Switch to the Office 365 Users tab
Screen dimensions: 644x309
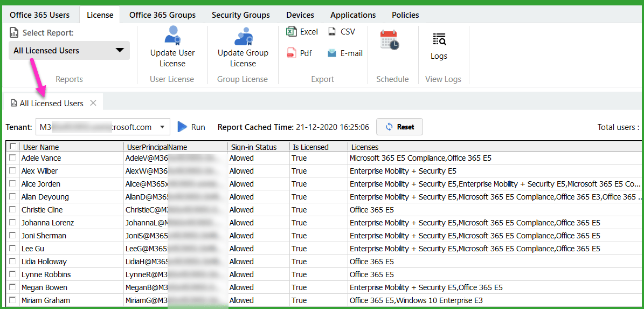click(39, 15)
